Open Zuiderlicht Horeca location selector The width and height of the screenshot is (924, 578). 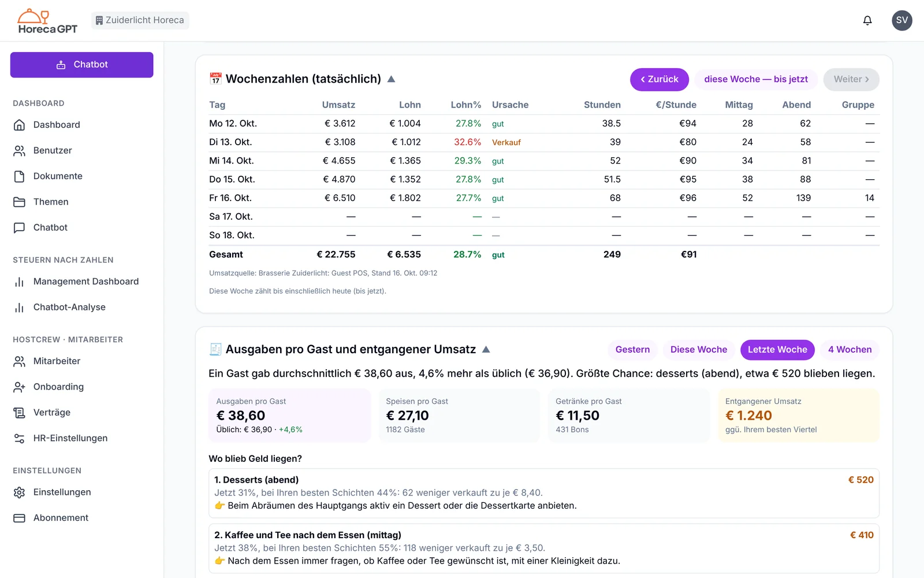click(x=140, y=20)
